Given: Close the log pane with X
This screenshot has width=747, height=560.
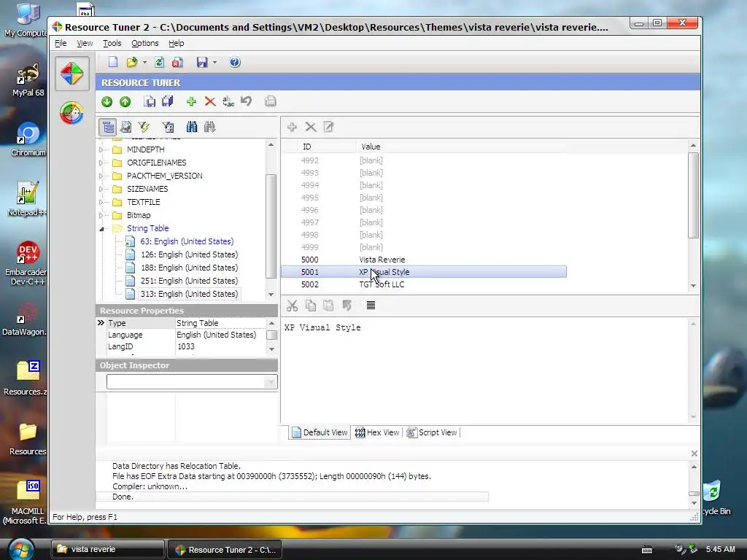Looking at the screenshot, I should point(694,454).
